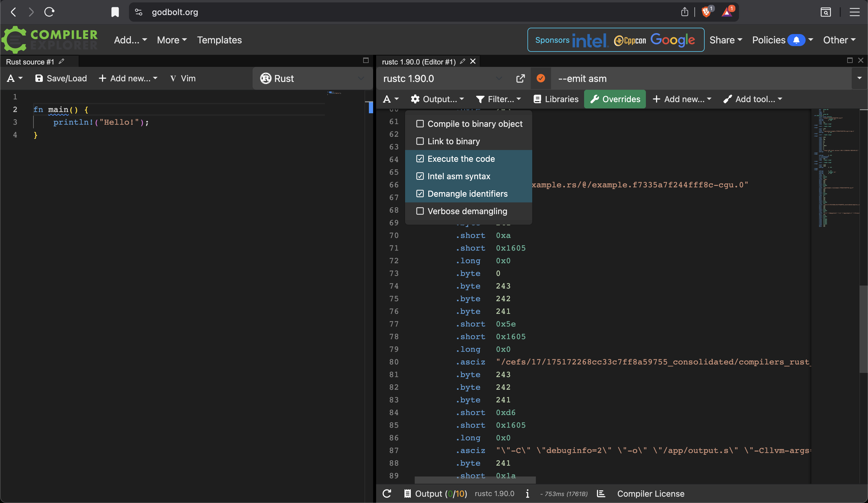The image size is (868, 503).
Task: Open the Filter... dropdown
Action: click(498, 99)
